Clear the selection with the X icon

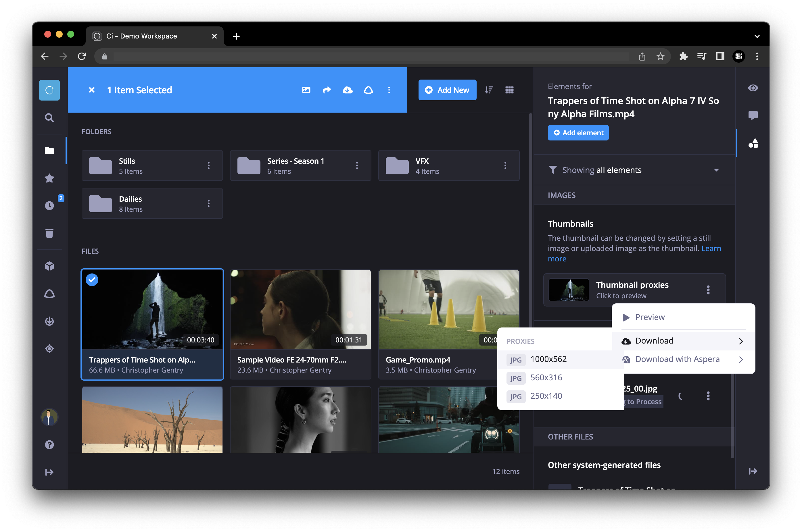tap(92, 90)
